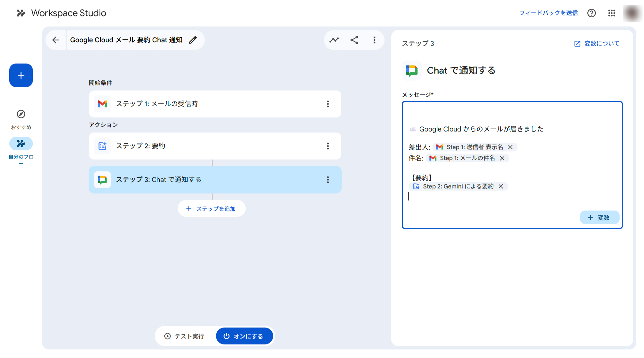
Task: Click the + 変数 insert variable button
Action: 599,217
